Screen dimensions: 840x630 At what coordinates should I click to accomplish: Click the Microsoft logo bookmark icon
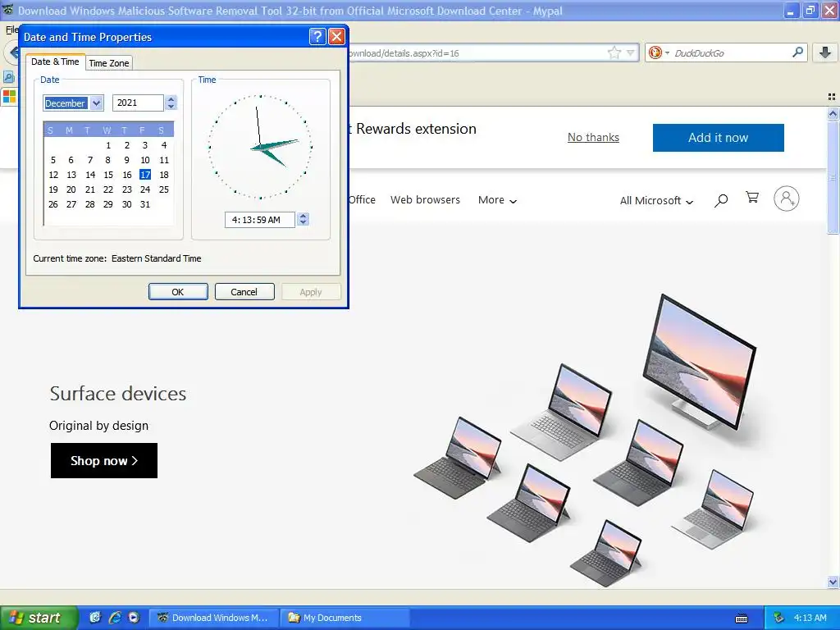(x=9, y=97)
